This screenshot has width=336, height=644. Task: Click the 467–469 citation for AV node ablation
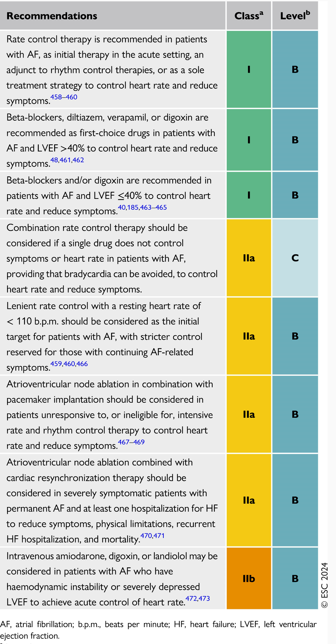(x=131, y=442)
